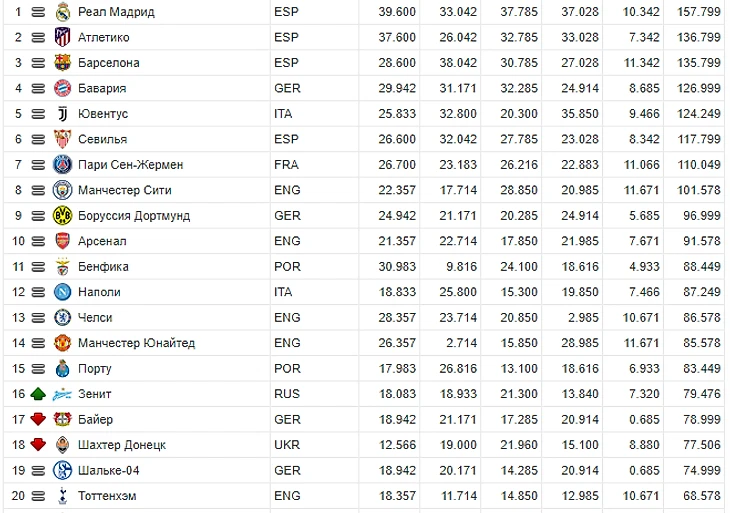Click the green up arrow next to Зенит
The width and height of the screenshot is (730, 513).
click(x=38, y=394)
